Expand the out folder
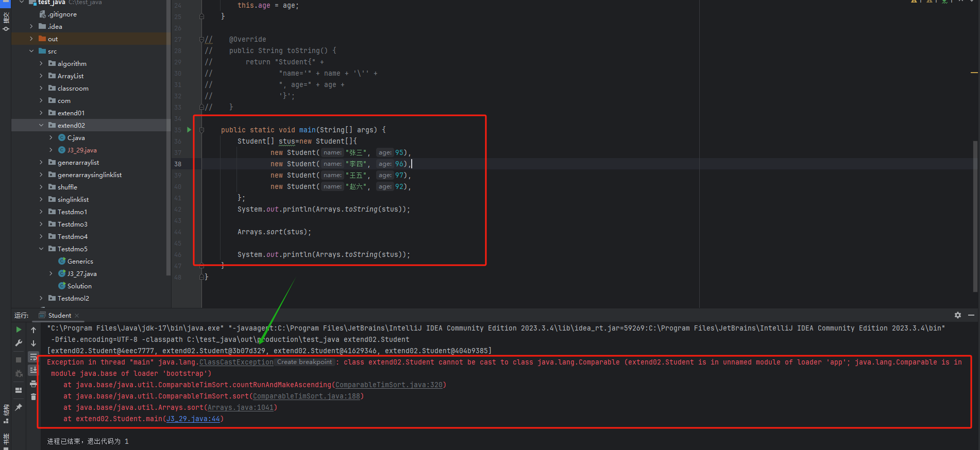This screenshot has width=980, height=450. pyautogui.click(x=31, y=39)
